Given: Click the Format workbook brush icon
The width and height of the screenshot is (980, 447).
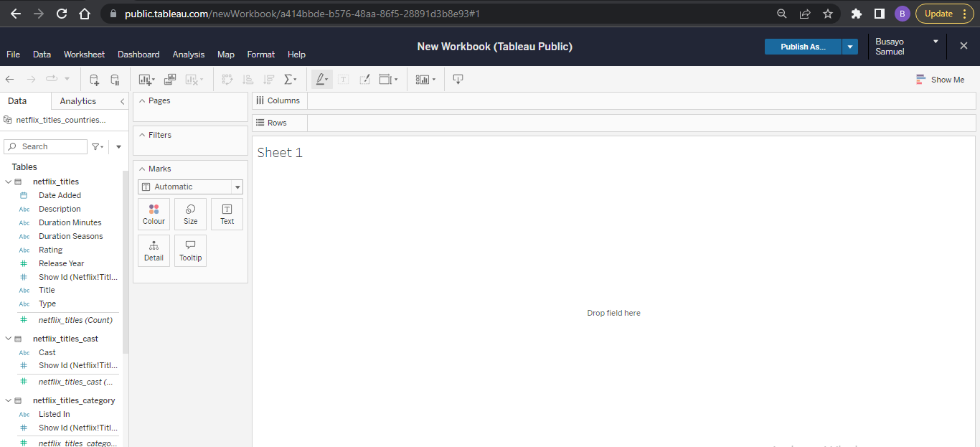Looking at the screenshot, I should click(364, 80).
